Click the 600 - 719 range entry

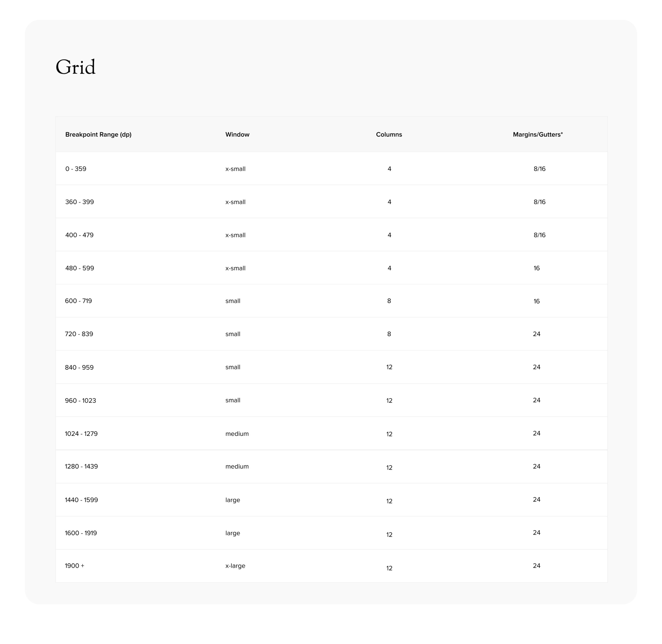tap(78, 301)
